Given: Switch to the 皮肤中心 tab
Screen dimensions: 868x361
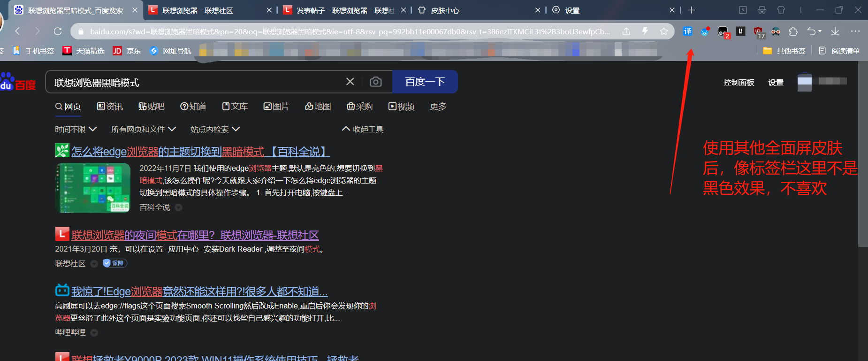Looking at the screenshot, I should [x=479, y=10].
